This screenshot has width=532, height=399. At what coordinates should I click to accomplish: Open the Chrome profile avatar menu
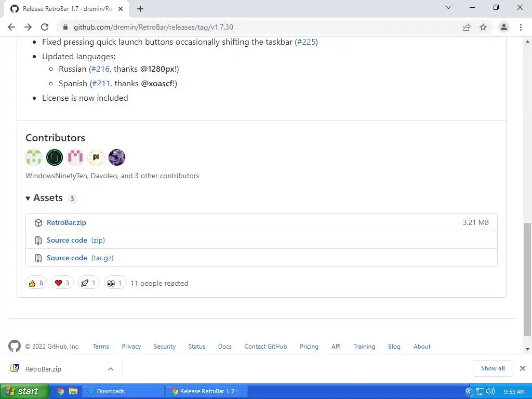[x=504, y=27]
